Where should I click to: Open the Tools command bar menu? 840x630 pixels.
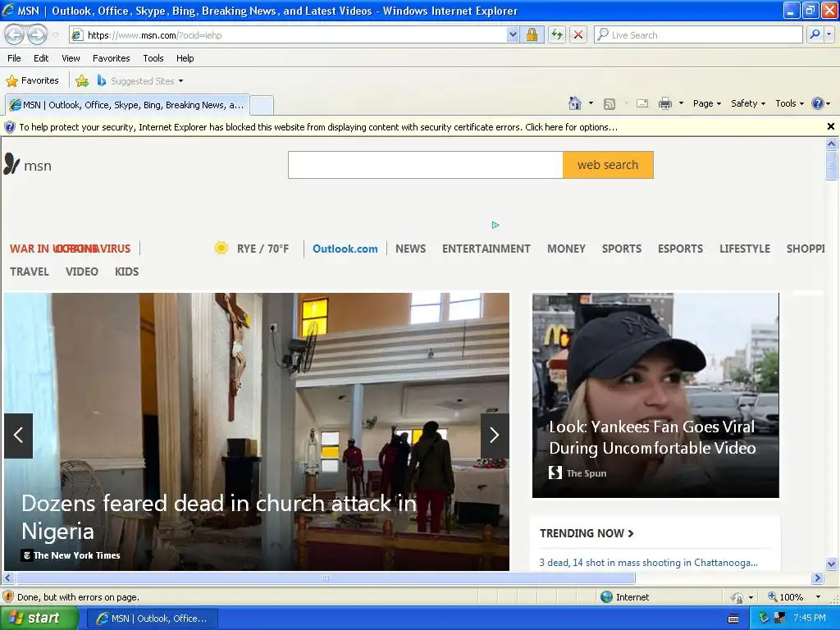point(790,103)
